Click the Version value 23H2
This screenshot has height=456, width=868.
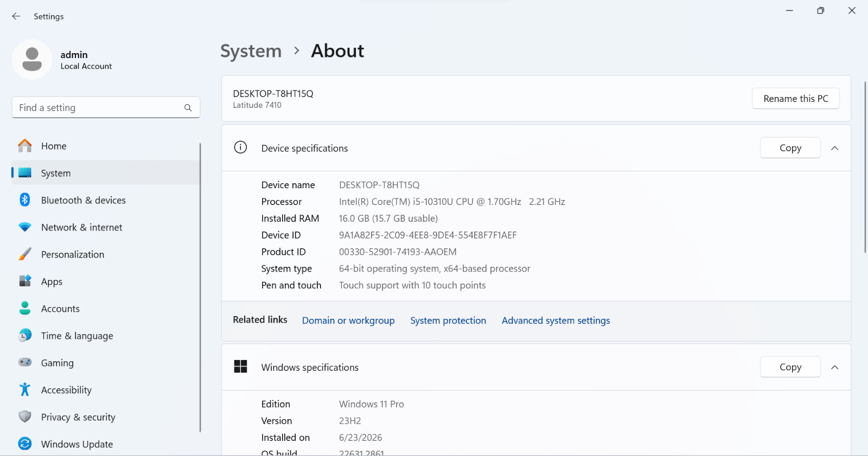point(350,421)
